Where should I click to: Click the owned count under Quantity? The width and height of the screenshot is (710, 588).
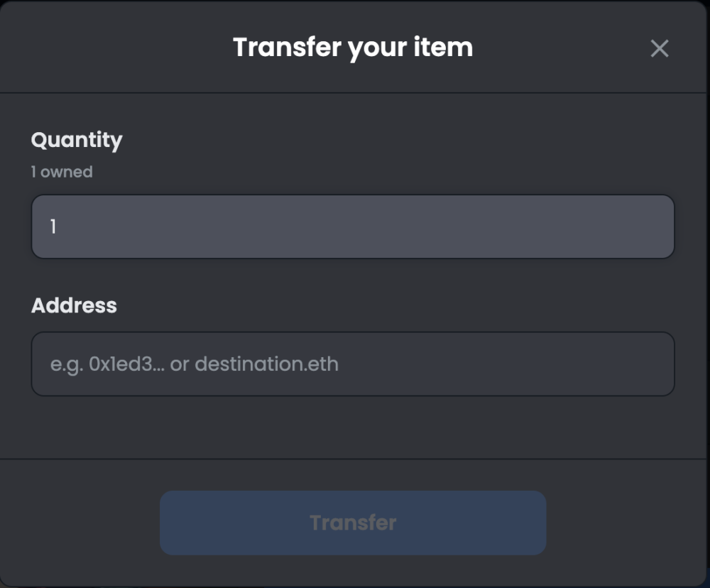point(62,172)
